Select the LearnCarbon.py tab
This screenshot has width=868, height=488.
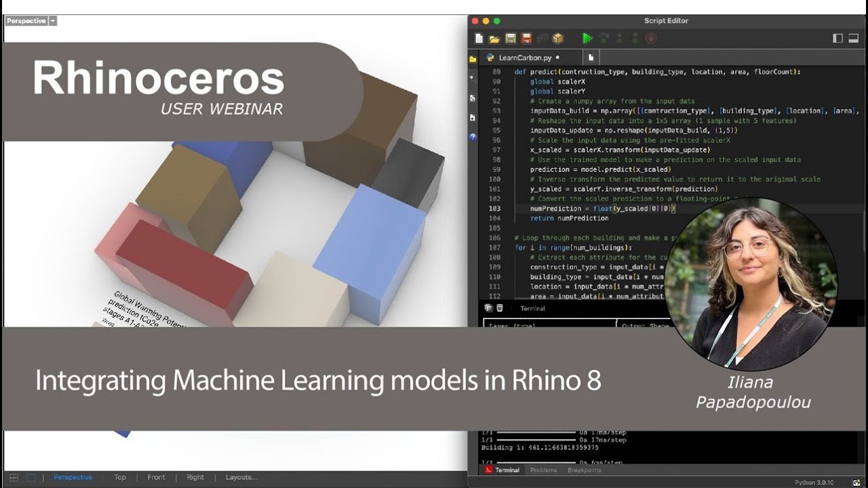[x=525, y=58]
